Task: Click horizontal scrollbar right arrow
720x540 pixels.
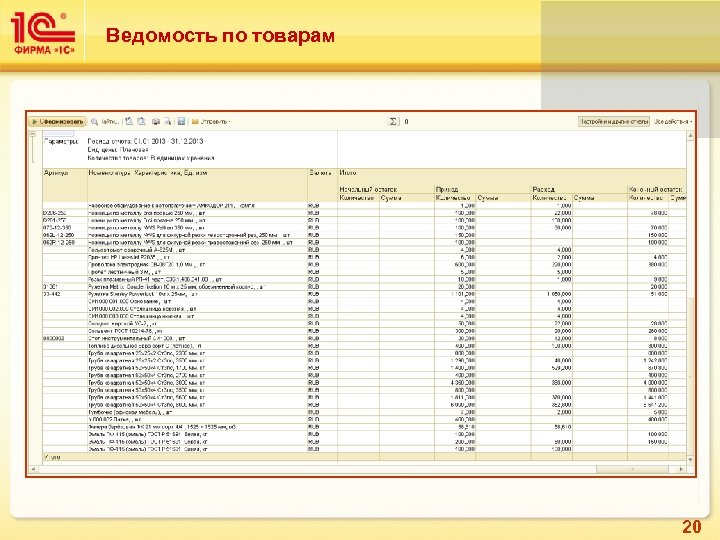Action: coord(681,469)
